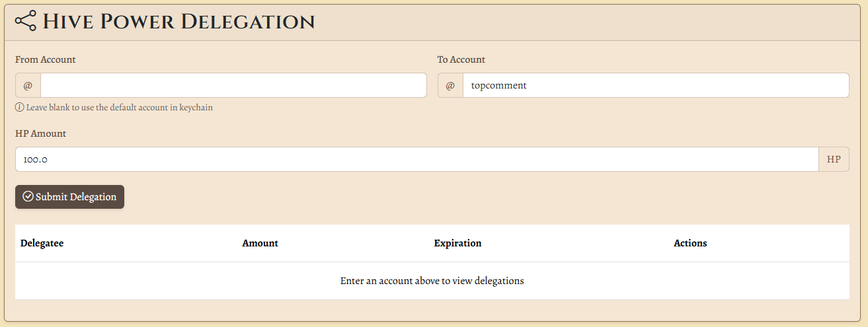Click the To Account field containing topcomment

click(x=656, y=85)
